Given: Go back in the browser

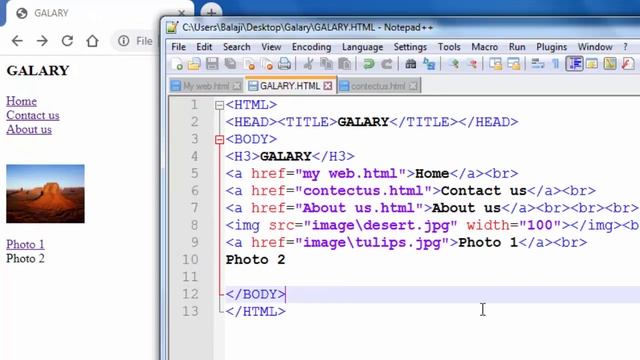Looking at the screenshot, I should pos(17,41).
